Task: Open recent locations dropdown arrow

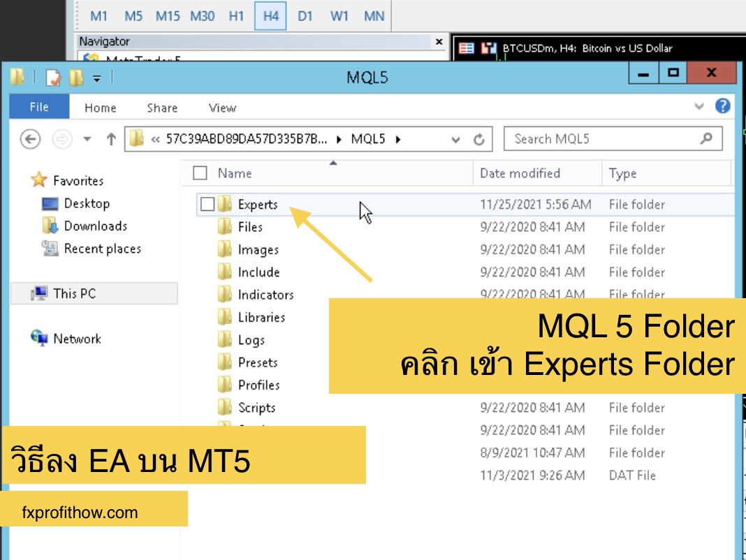Action: [x=87, y=140]
